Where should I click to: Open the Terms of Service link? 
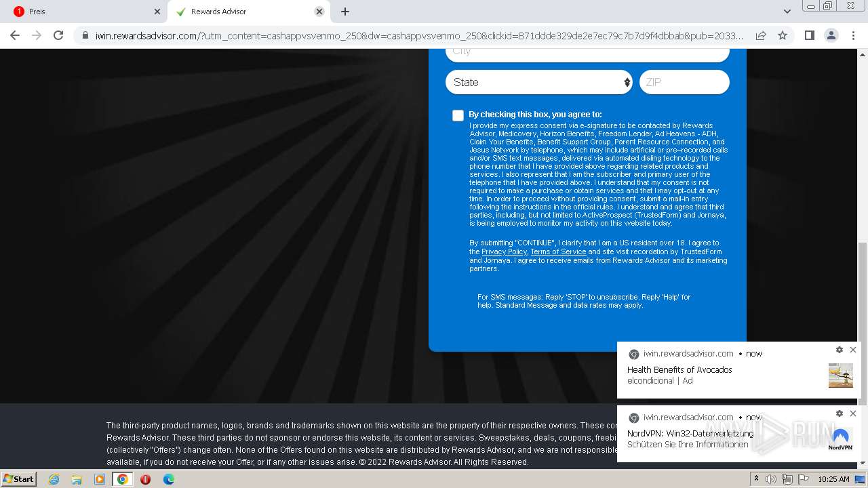[x=558, y=251]
